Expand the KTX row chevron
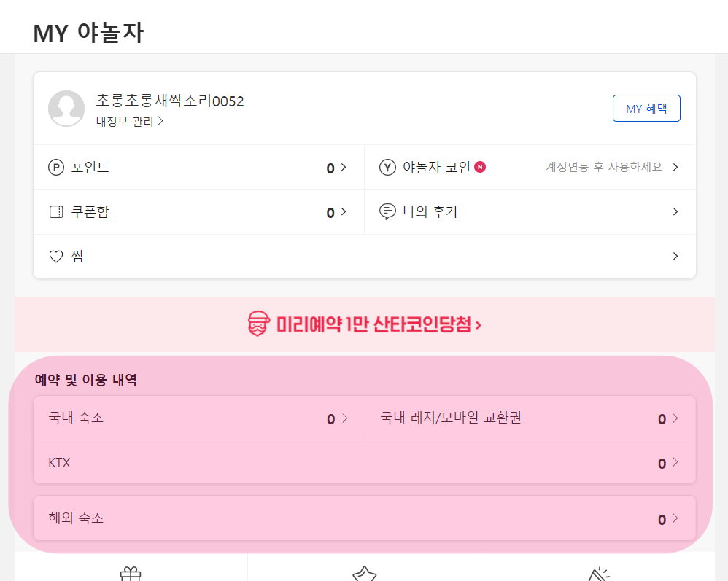Screen dimensions: 728x581 pos(675,462)
